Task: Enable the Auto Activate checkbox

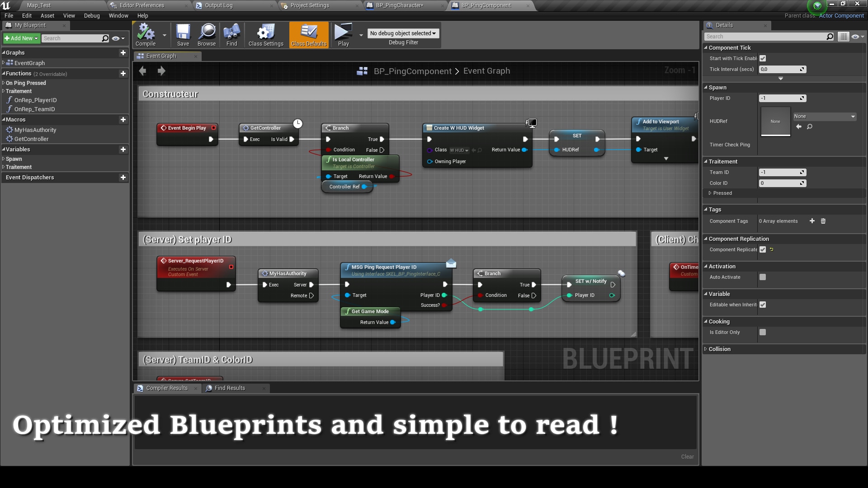Action: coord(763,277)
